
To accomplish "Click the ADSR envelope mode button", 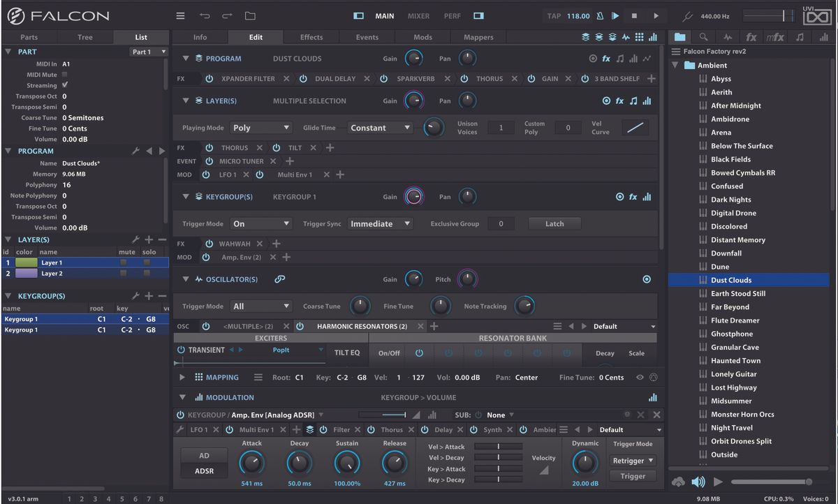I will (203, 471).
